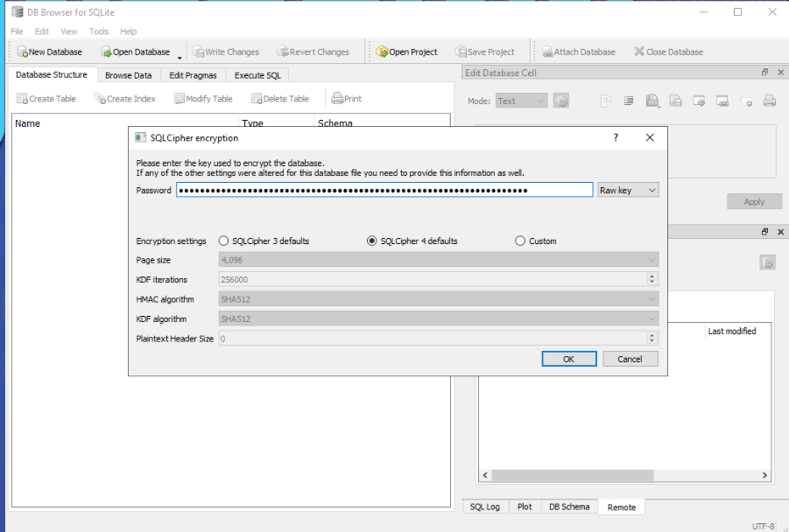Image resolution: width=789 pixels, height=532 pixels.
Task: Click inside the Password input field
Action: click(384, 190)
